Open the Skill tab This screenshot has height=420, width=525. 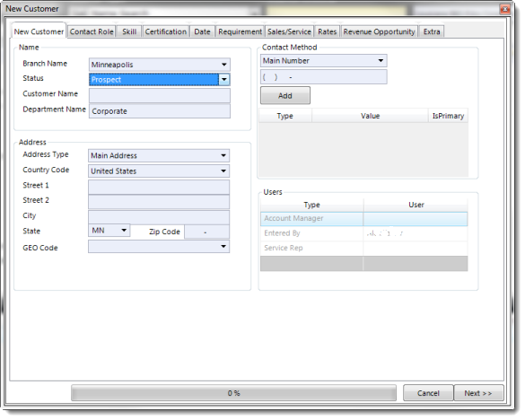click(x=129, y=31)
